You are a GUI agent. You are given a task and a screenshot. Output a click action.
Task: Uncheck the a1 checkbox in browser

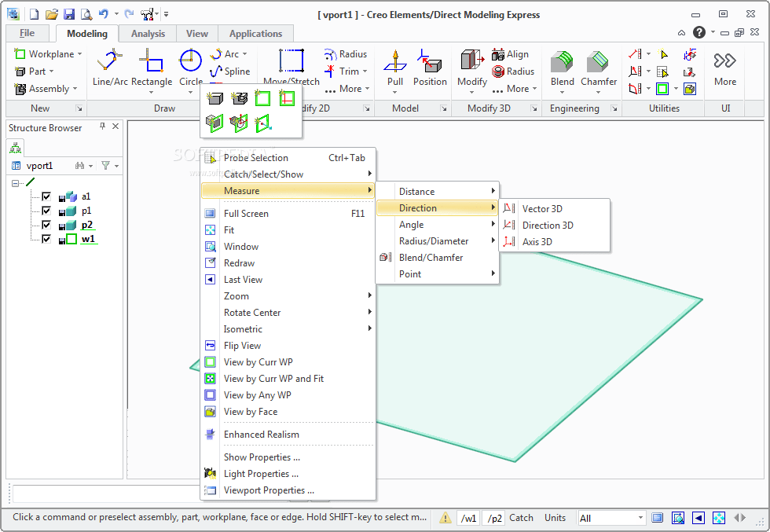tap(46, 196)
